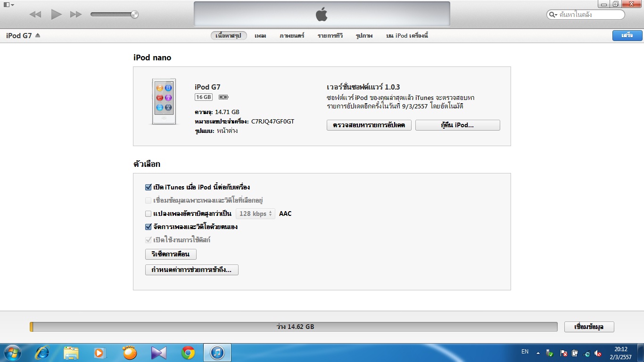Click the volume icon in the system tray

tap(598, 353)
